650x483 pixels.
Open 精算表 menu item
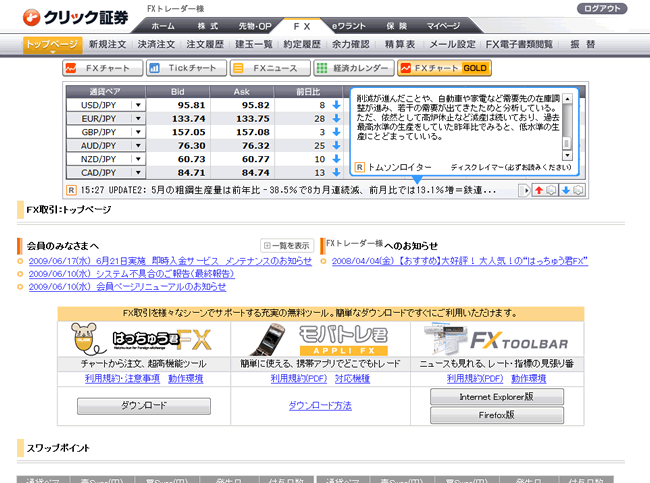pyautogui.click(x=400, y=44)
